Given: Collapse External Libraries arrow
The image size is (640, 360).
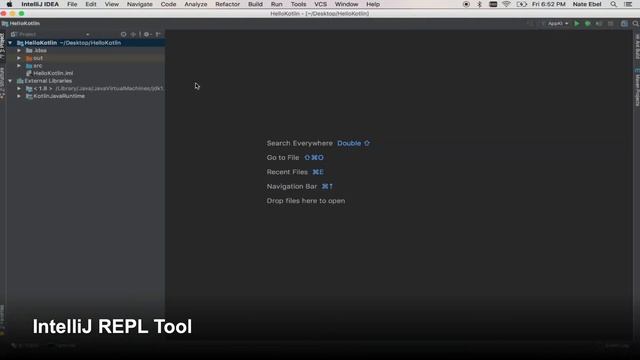Looking at the screenshot, I should click(x=10, y=81).
